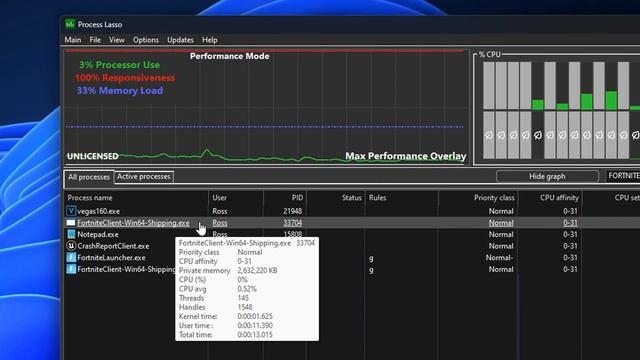
Task: Click the Notepad.exe process icon
Action: [71, 234]
